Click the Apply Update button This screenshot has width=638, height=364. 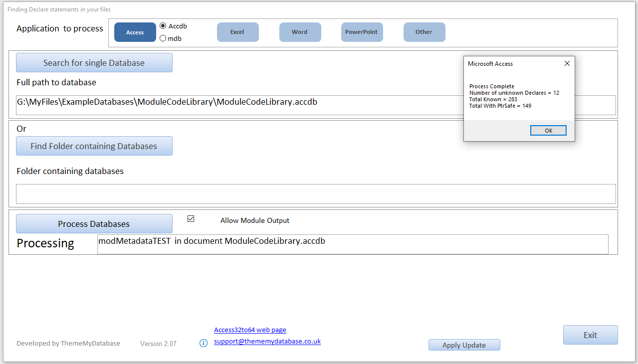coord(464,345)
